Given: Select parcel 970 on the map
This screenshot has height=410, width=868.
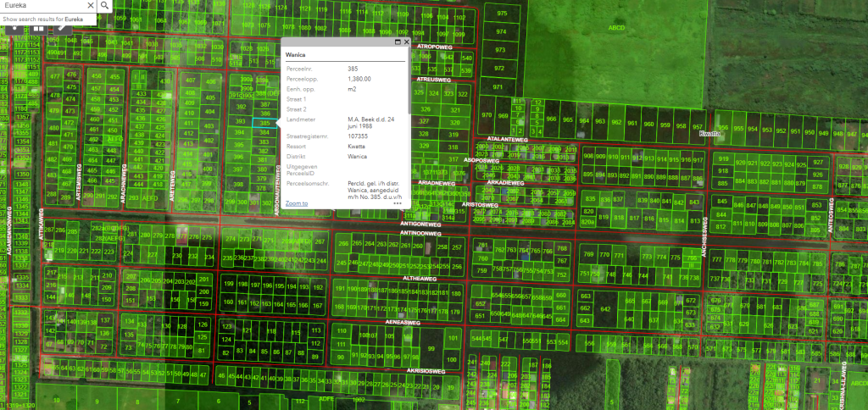Looking at the screenshot, I should click(x=487, y=115).
